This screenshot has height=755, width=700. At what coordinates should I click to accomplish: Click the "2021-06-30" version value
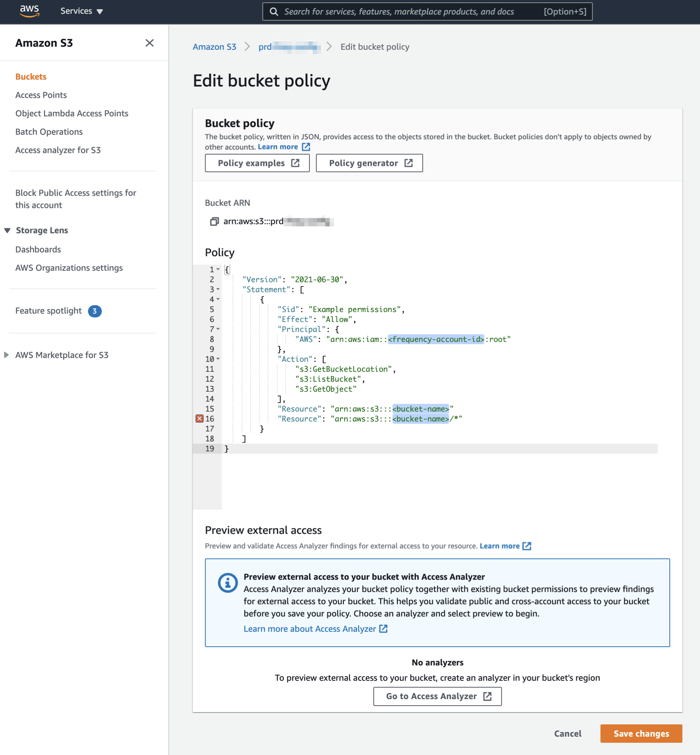(317, 279)
